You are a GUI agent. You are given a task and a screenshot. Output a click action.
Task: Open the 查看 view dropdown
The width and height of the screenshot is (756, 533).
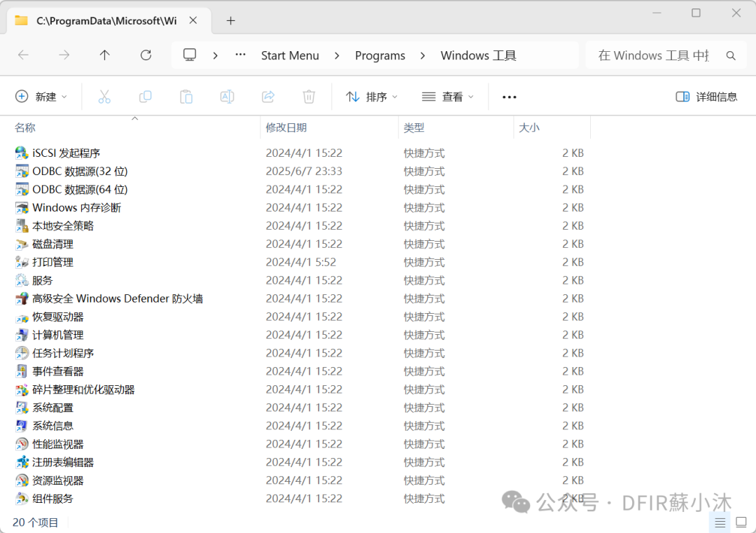pos(448,97)
